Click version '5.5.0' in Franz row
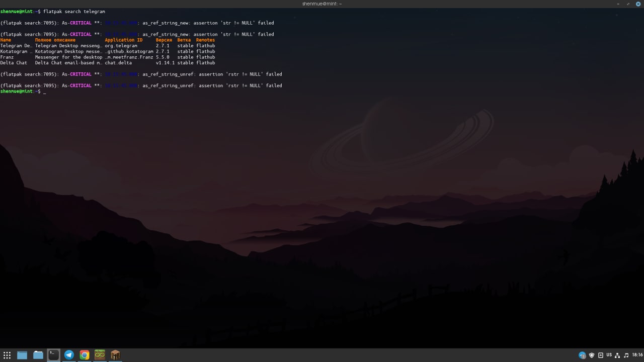 (x=163, y=57)
